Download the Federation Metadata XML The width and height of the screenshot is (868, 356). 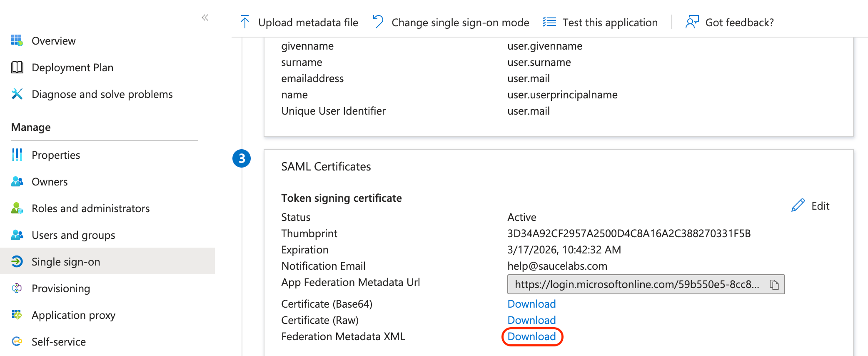tap(531, 336)
